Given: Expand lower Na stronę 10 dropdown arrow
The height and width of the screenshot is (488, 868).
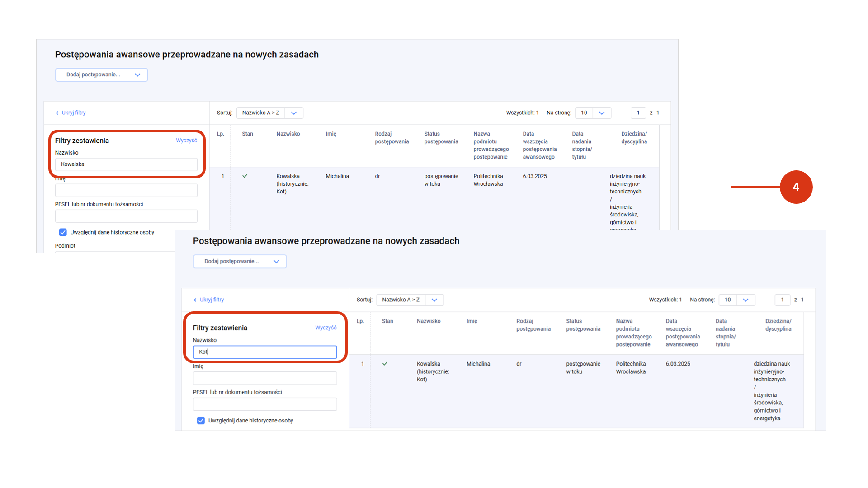Looking at the screenshot, I should 745,300.
